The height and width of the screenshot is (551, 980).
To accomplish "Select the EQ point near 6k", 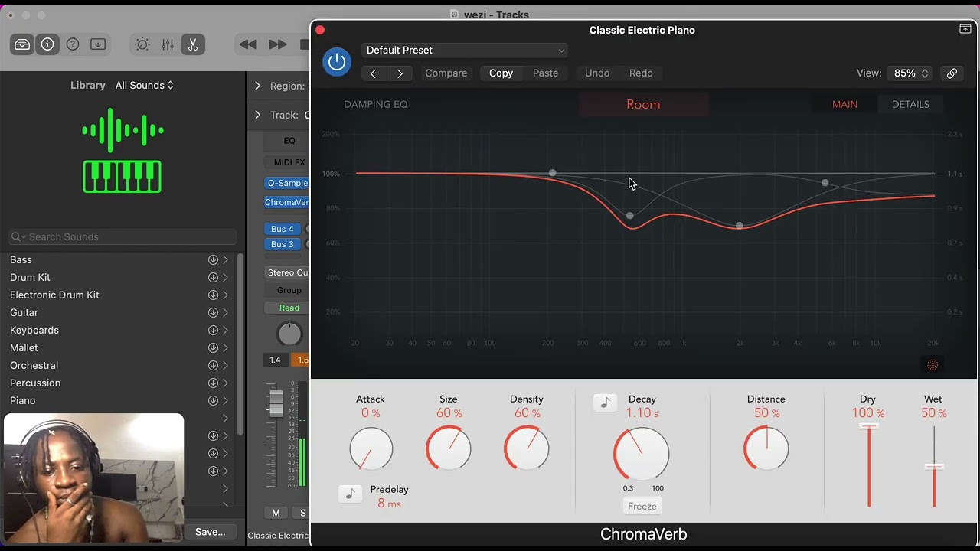I will 825,183.
